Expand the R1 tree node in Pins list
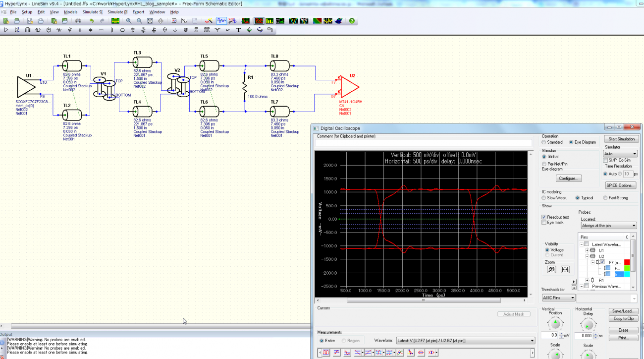This screenshot has height=359, width=644. click(x=587, y=281)
